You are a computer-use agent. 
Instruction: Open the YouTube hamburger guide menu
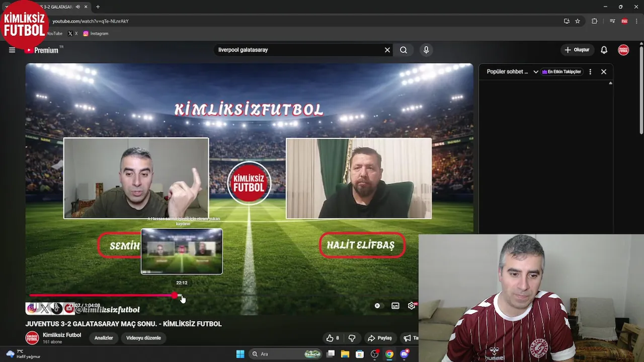(12, 50)
